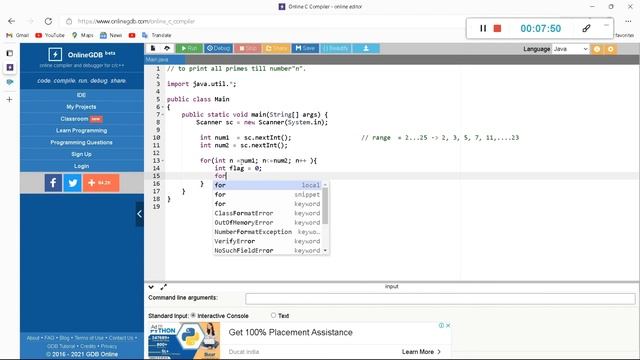The height and width of the screenshot is (360, 640).
Task: Select Text standard input option
Action: 273,316
